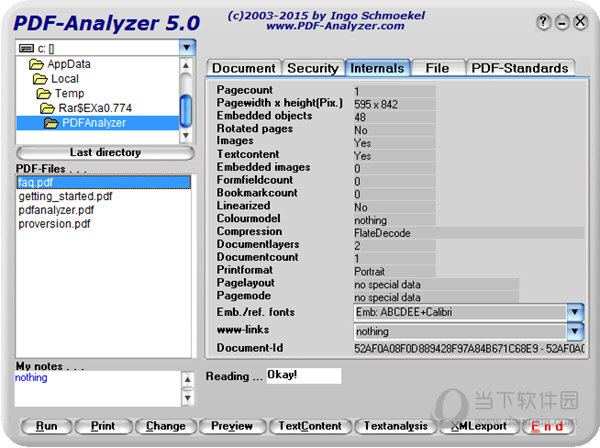Click the Preview button
Viewport: 600px width, 448px height.
[x=232, y=426]
